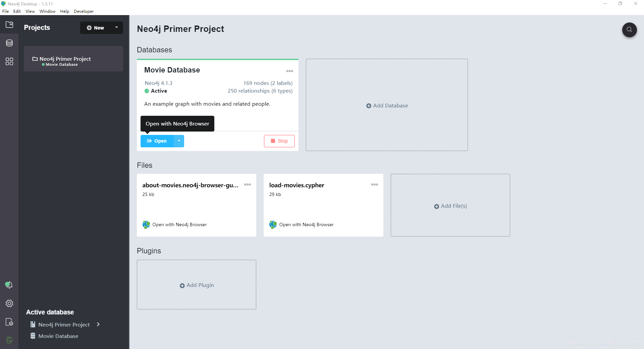Viewport: 644px width, 349px height.
Task: Expand Neo4j Primer Project chevron in Active database
Action: click(98, 324)
